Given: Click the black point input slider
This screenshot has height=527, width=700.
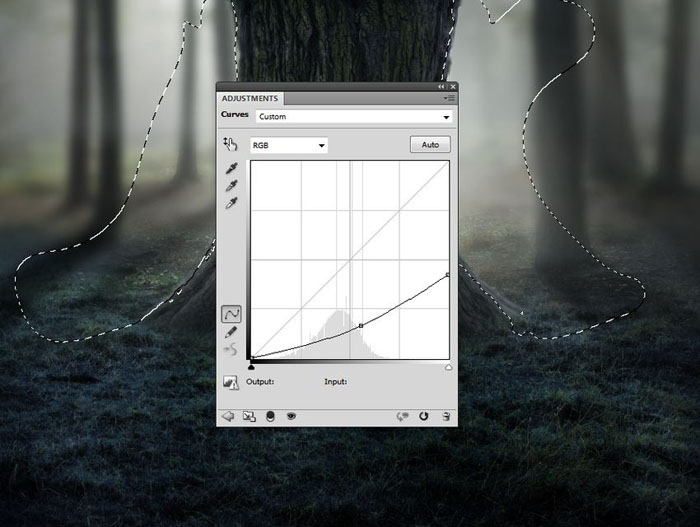Looking at the screenshot, I should click(251, 367).
